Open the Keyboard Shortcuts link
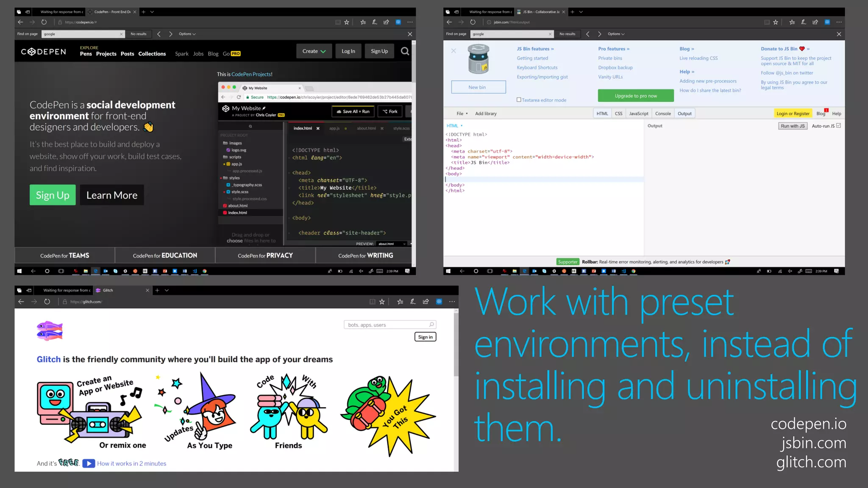The width and height of the screenshot is (868, 488). coord(537,67)
